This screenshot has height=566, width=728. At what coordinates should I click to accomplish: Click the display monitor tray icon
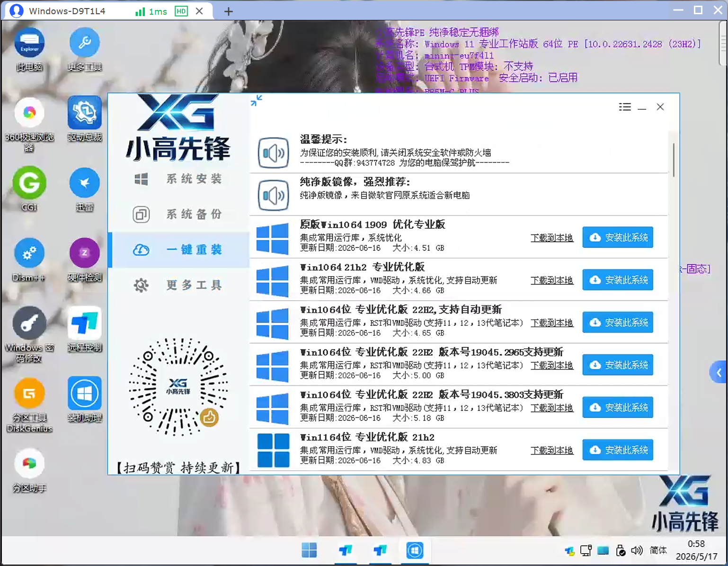click(x=586, y=550)
